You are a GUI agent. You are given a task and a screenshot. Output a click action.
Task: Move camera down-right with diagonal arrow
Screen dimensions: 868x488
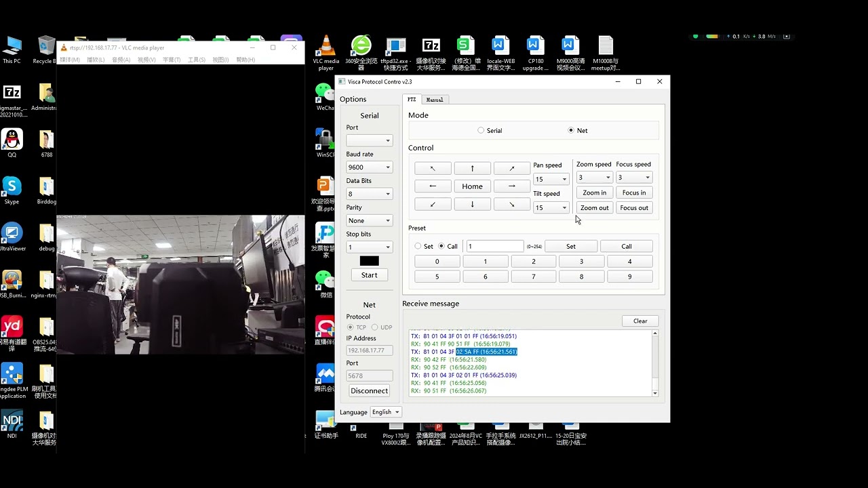click(512, 204)
